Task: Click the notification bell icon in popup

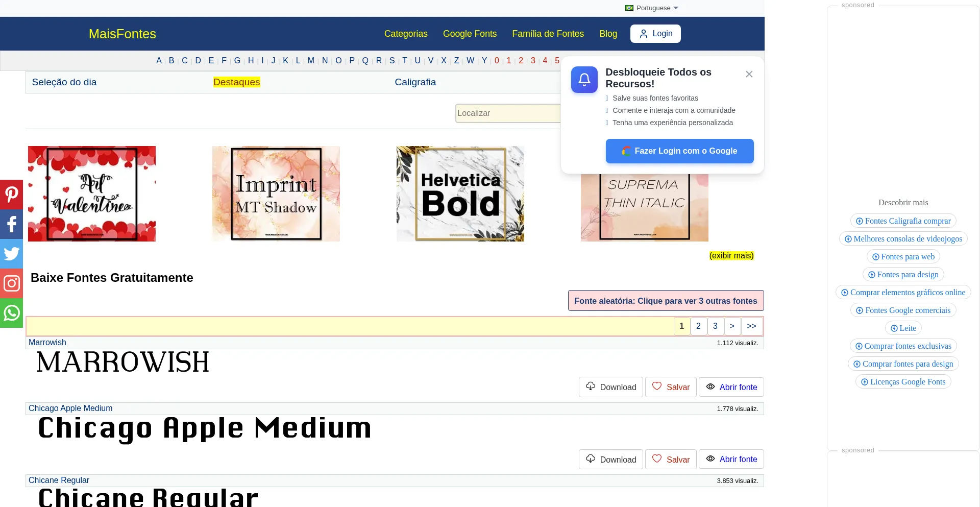Action: click(584, 80)
